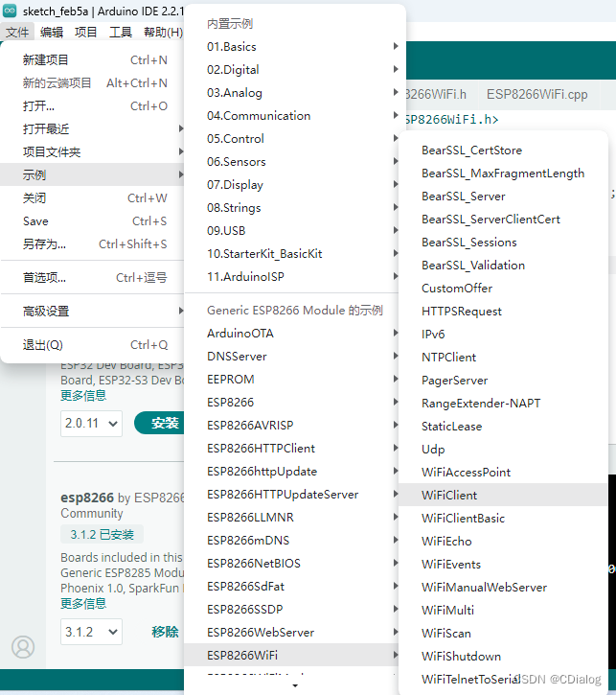Click the 安装 install button
The height and width of the screenshot is (695, 616).
(x=159, y=423)
